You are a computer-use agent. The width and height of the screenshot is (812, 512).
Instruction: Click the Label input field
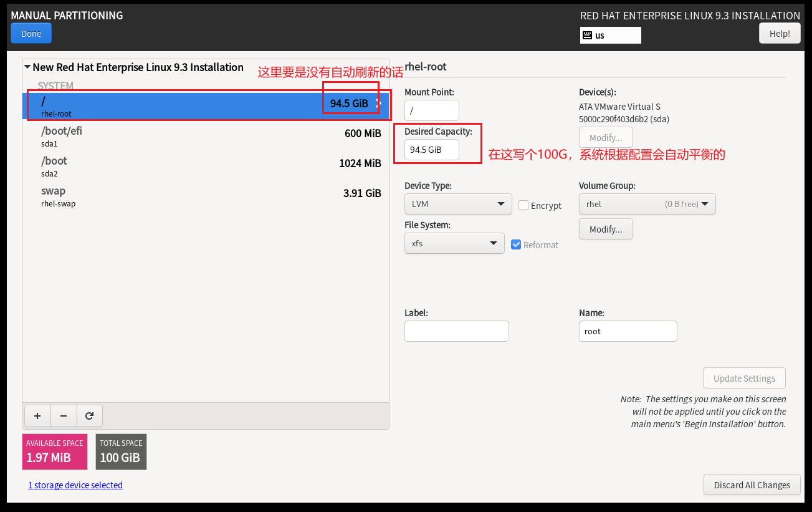point(457,331)
